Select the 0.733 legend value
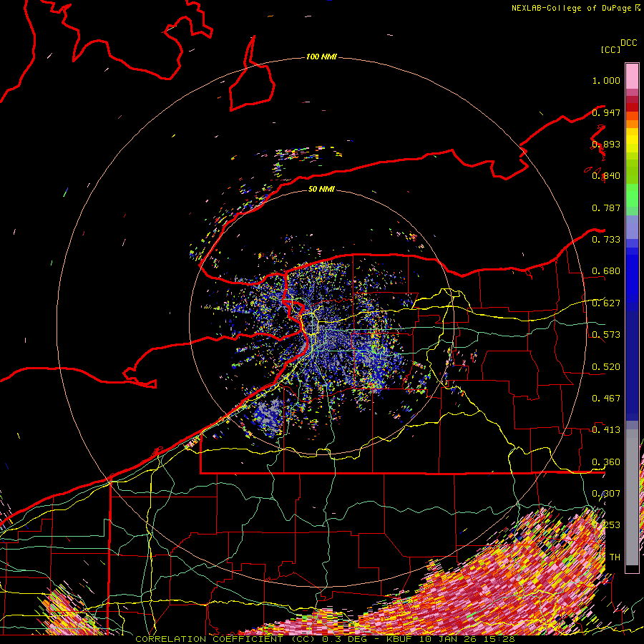This screenshot has width=644, height=644. click(x=606, y=240)
